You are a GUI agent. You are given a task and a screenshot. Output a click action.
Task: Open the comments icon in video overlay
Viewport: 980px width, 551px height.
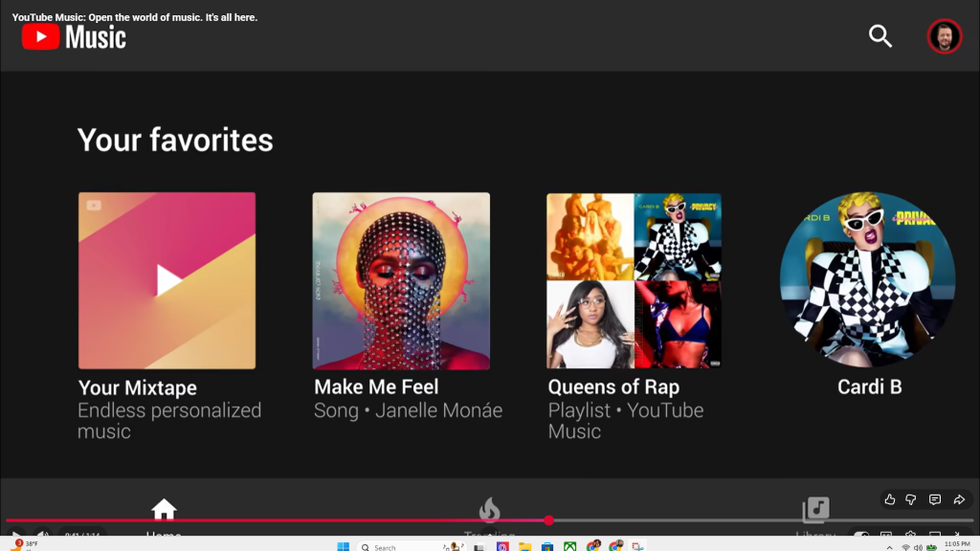tap(935, 499)
